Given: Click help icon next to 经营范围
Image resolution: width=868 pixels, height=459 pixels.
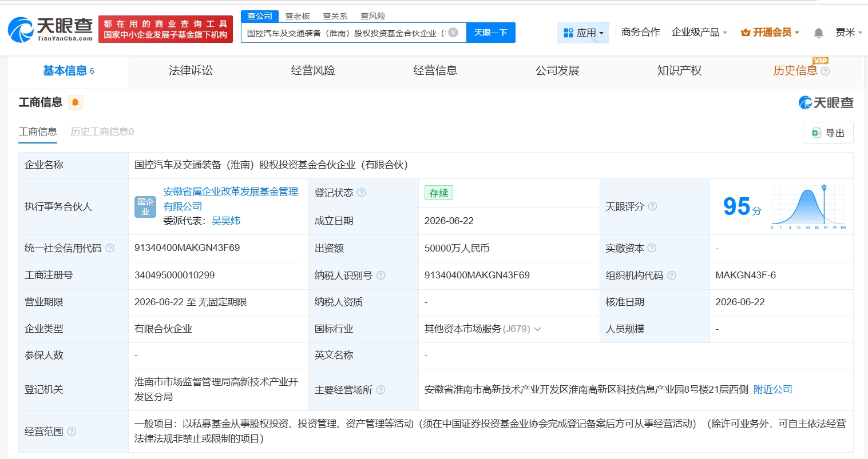Looking at the screenshot, I should (x=72, y=432).
